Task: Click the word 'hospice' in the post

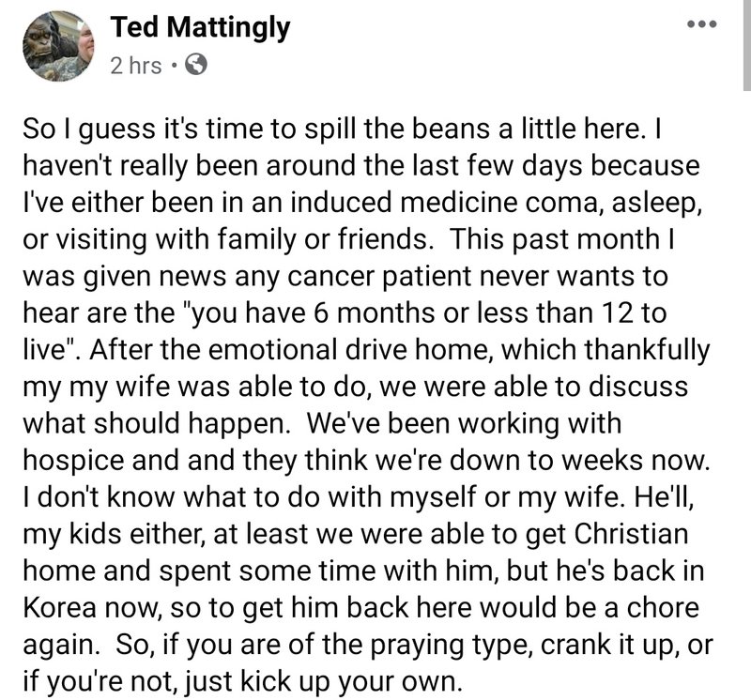Action: (74, 461)
